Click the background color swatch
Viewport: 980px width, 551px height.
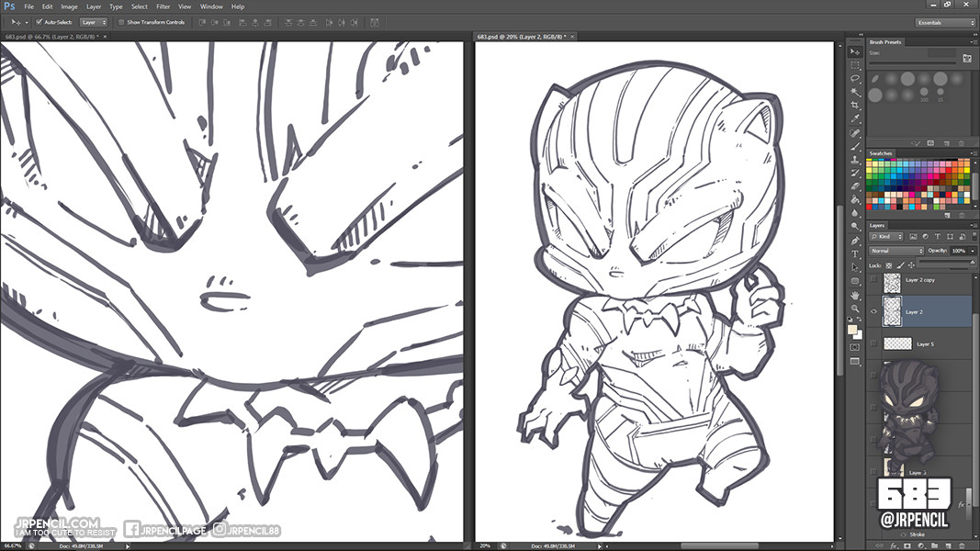click(x=858, y=335)
